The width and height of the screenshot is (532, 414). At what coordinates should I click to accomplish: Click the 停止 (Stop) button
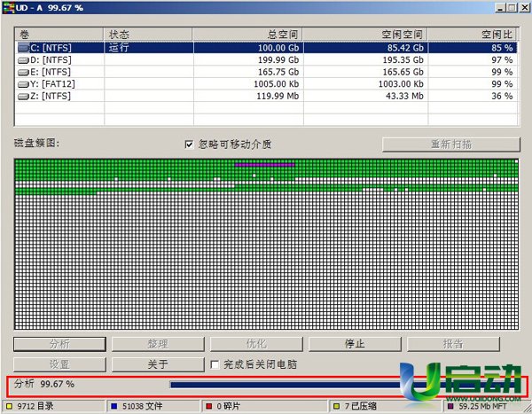[x=355, y=344]
